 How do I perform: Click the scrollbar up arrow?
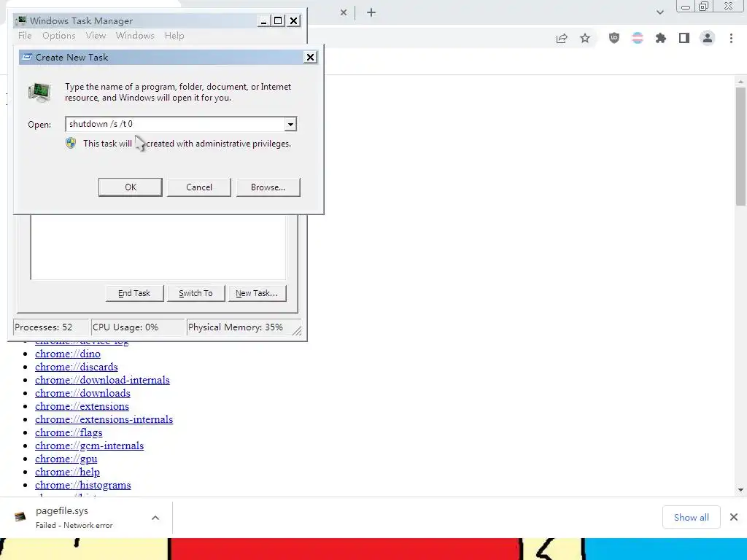click(x=740, y=82)
